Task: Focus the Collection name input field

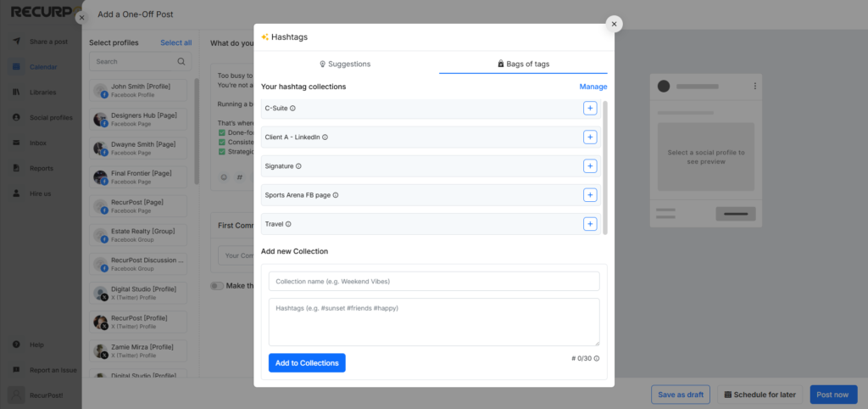Action: point(434,281)
